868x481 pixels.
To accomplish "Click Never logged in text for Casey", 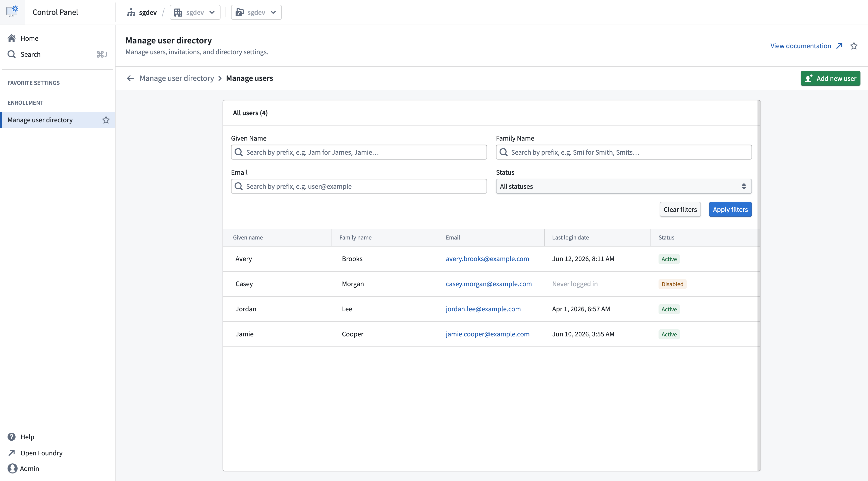I will point(574,284).
